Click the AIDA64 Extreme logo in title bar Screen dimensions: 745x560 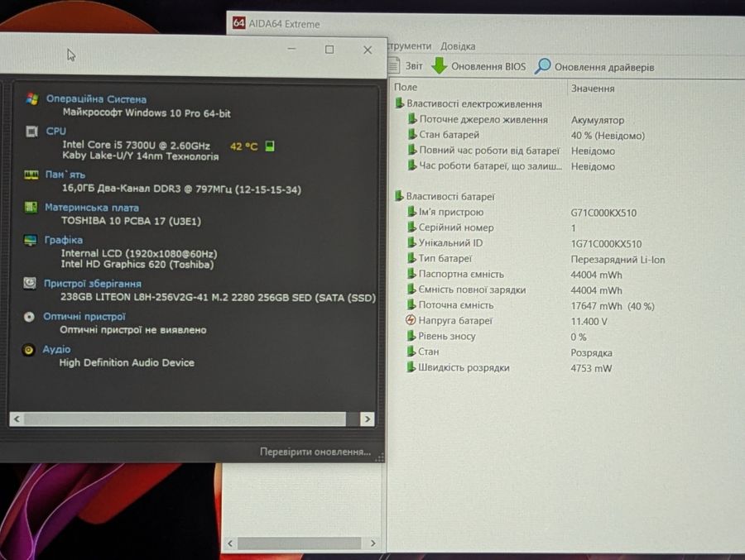238,23
